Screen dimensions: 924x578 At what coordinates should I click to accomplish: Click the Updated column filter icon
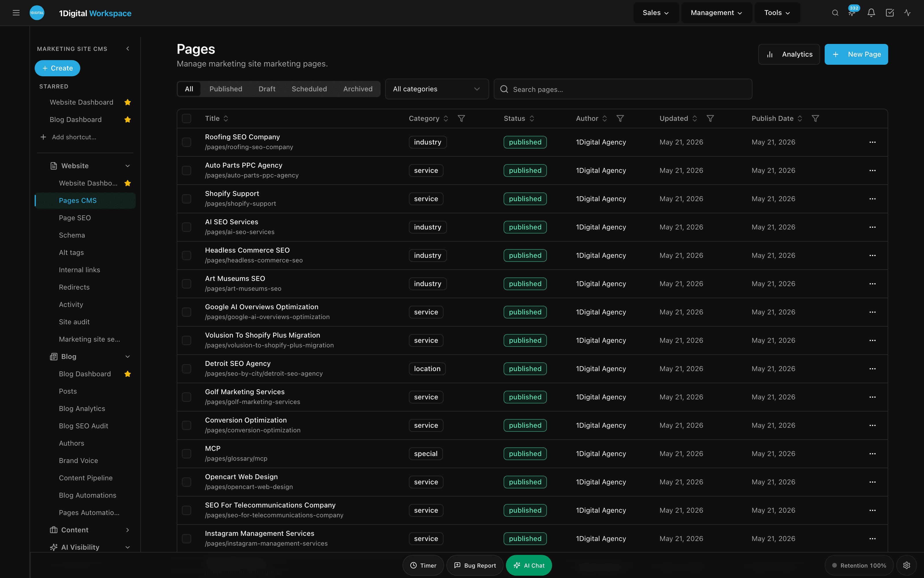[710, 118]
